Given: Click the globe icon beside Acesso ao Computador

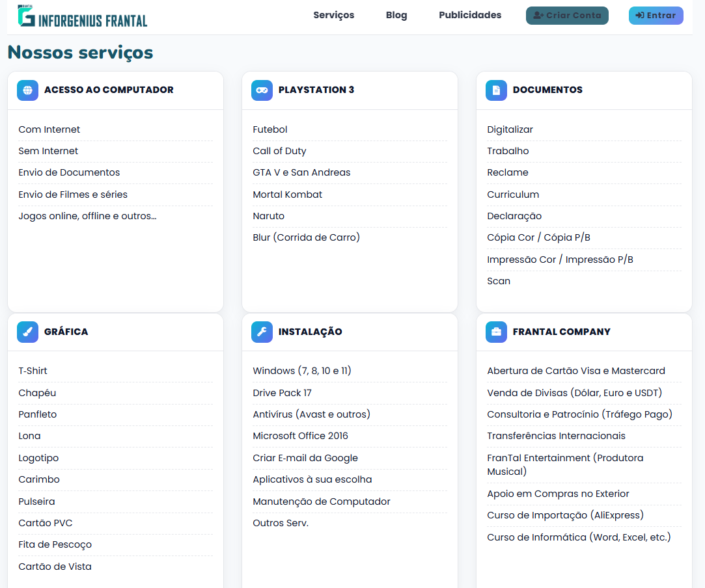Looking at the screenshot, I should coord(27,90).
